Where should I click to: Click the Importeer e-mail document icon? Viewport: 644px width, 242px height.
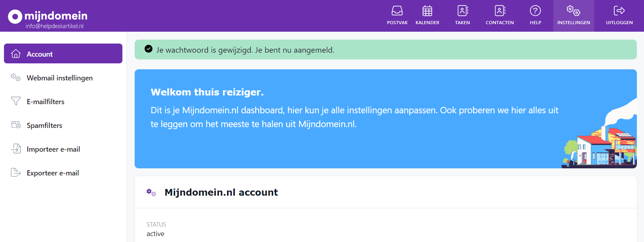click(16, 149)
